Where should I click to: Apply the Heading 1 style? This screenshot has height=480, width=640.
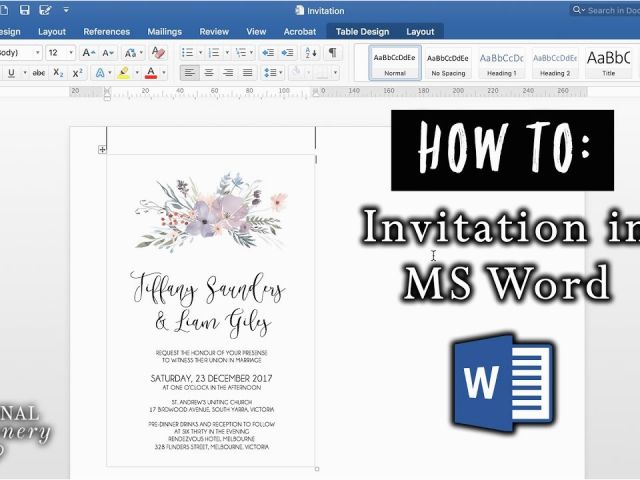tap(501, 63)
